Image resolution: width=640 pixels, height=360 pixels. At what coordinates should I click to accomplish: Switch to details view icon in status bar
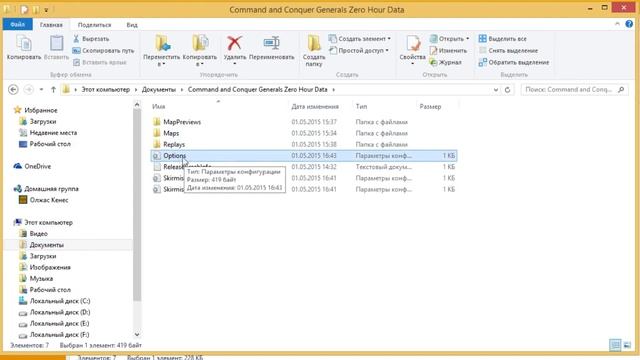[x=615, y=345]
